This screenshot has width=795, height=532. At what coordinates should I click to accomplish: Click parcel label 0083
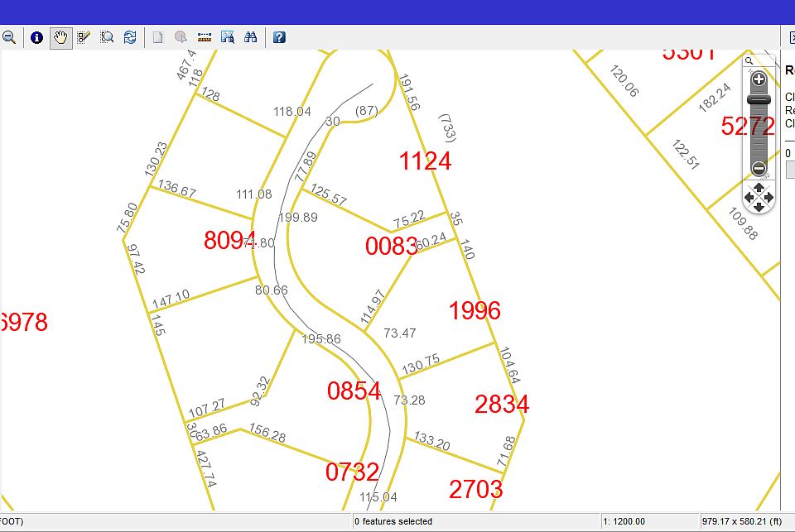(391, 247)
